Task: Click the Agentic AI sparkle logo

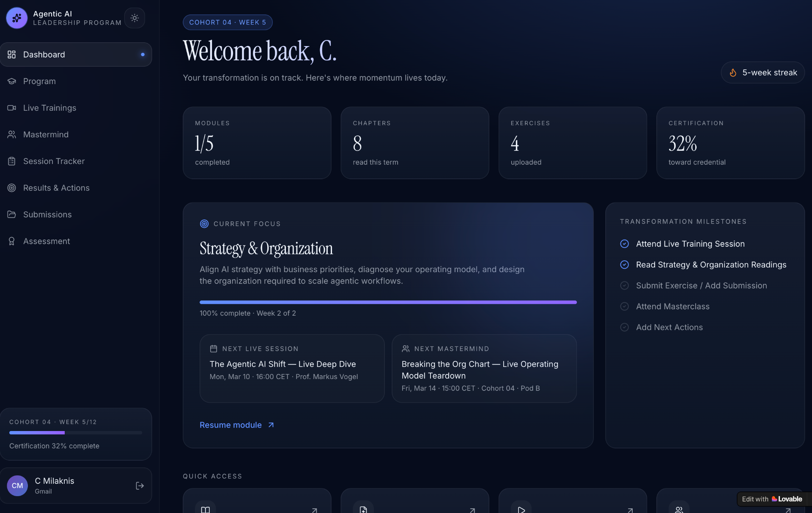Action: [17, 18]
